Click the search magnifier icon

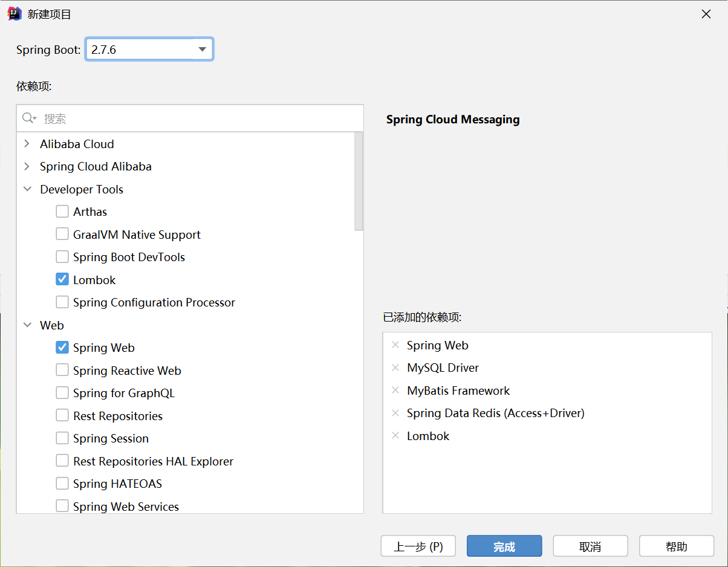(28, 118)
